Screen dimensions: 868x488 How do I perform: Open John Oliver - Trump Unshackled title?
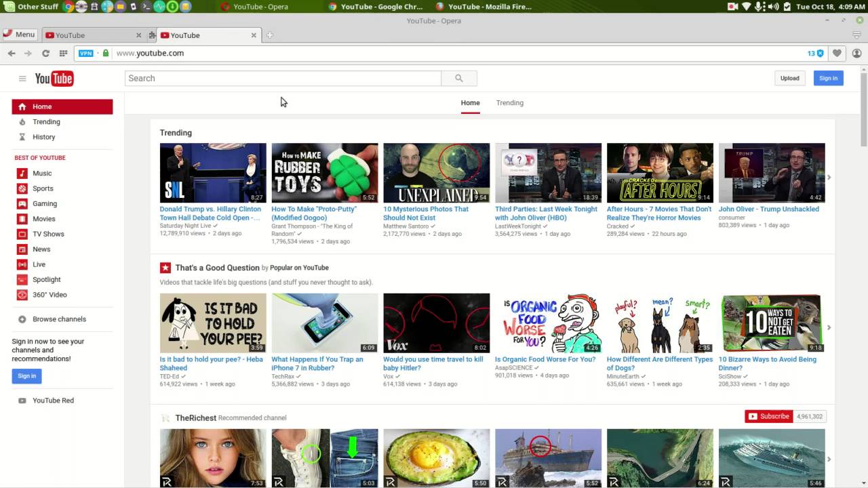click(x=769, y=209)
